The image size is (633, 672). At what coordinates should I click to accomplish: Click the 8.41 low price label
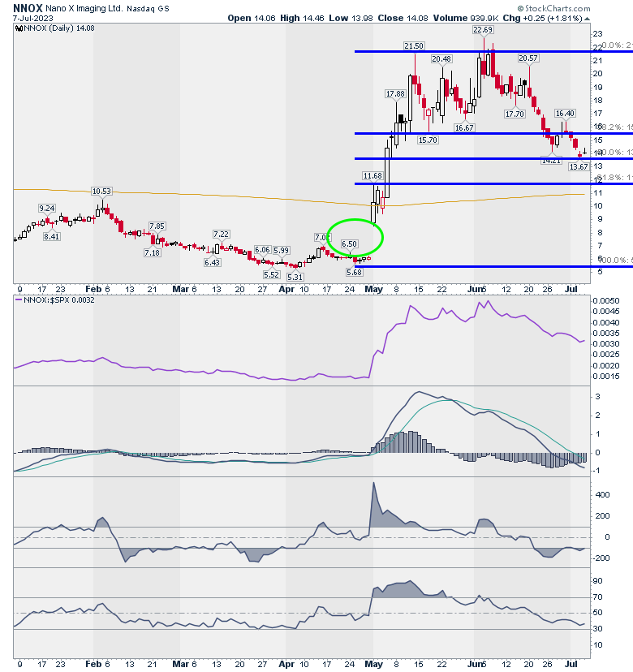tap(51, 236)
